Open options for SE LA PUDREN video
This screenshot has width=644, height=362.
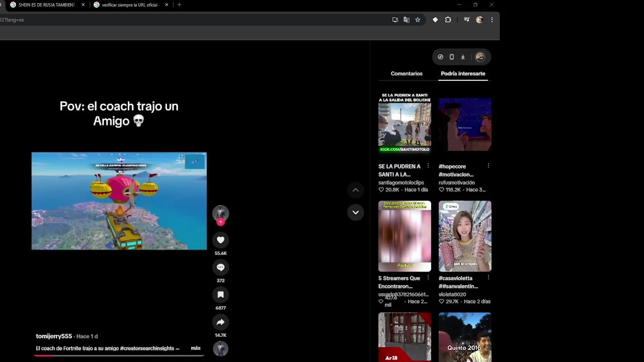coord(428,166)
